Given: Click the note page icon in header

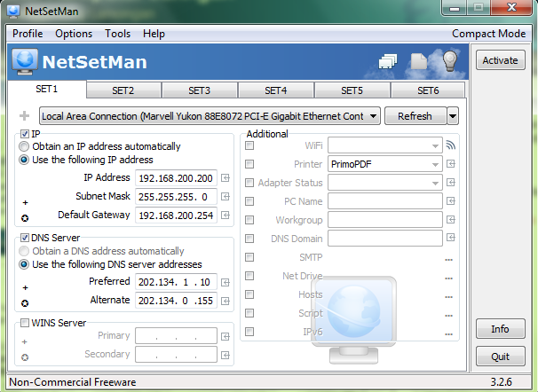Looking at the screenshot, I should pos(419,61).
